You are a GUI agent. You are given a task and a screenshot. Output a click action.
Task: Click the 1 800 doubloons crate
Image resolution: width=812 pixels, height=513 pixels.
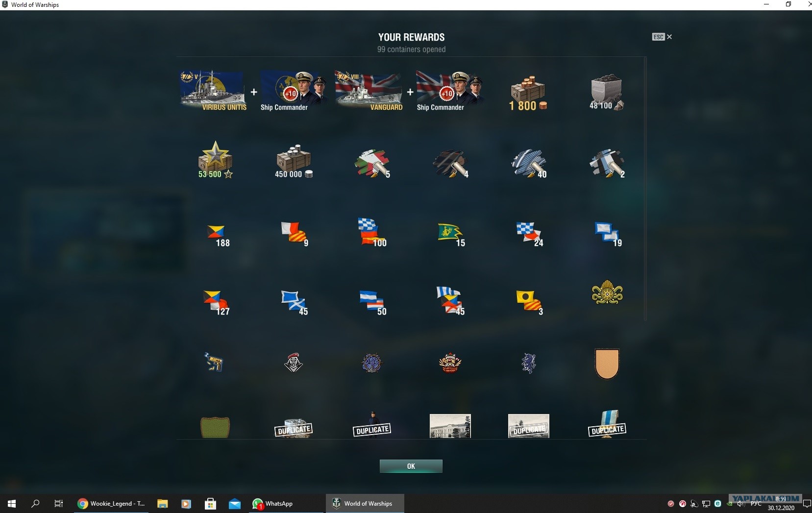528,93
